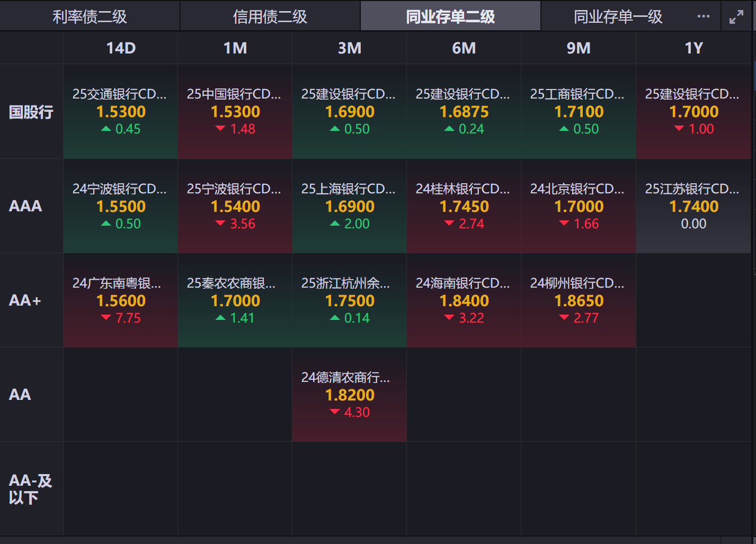Image resolution: width=756 pixels, height=544 pixels.
Task: Click the 14D column header
Action: pyautogui.click(x=121, y=48)
